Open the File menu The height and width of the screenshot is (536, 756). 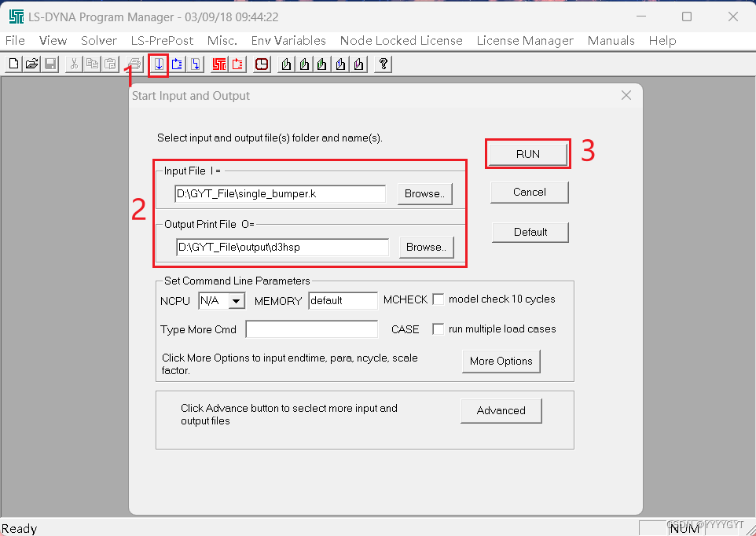[15, 41]
